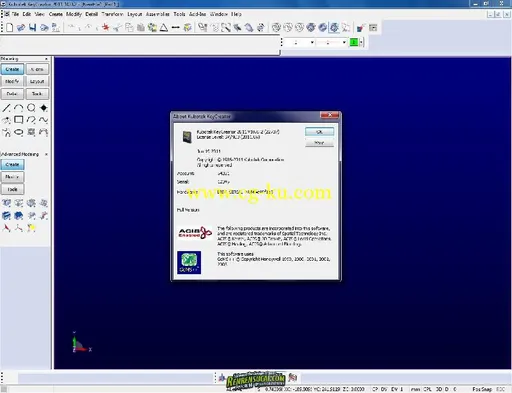Open the Tools menu
The height and width of the screenshot is (393, 512).
click(179, 14)
